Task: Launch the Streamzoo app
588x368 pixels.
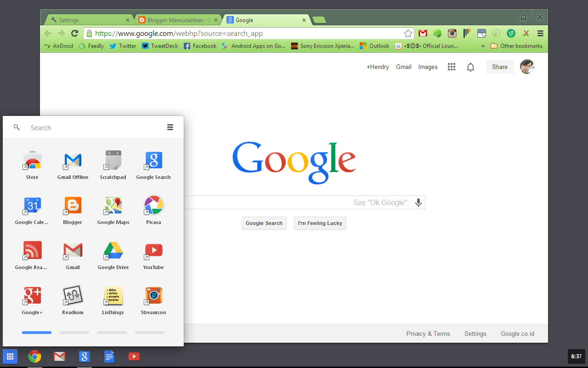Action: point(153,300)
